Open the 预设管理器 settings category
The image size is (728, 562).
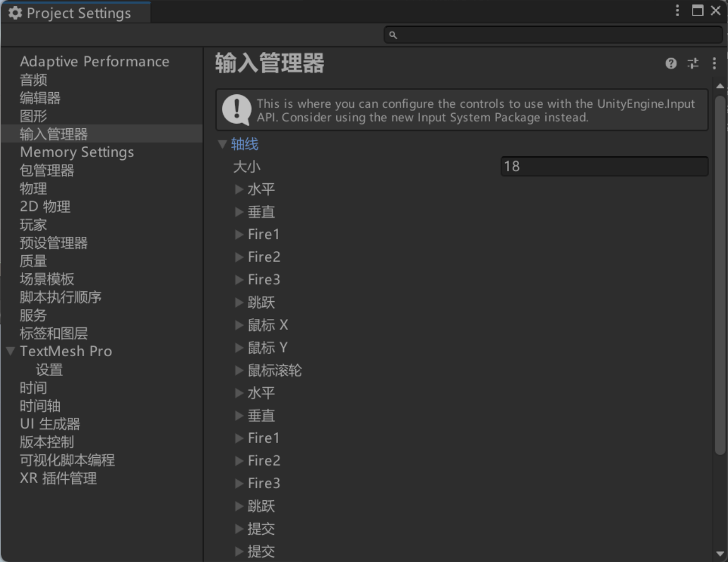tap(54, 243)
